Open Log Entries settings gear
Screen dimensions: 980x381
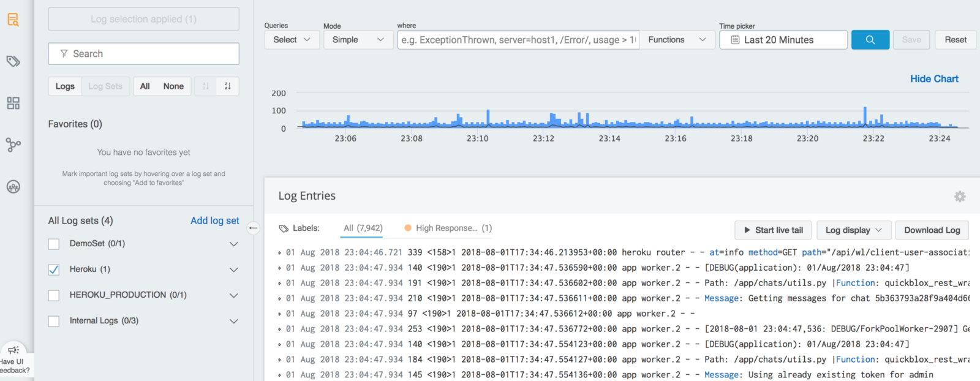pos(959,196)
